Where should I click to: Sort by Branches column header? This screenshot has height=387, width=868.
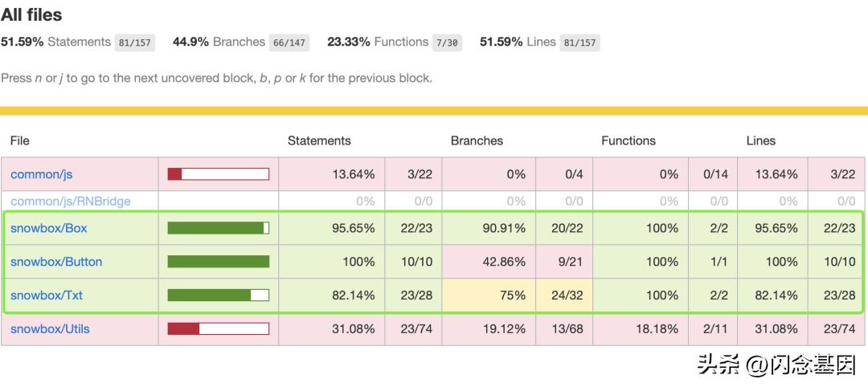pyautogui.click(x=477, y=141)
